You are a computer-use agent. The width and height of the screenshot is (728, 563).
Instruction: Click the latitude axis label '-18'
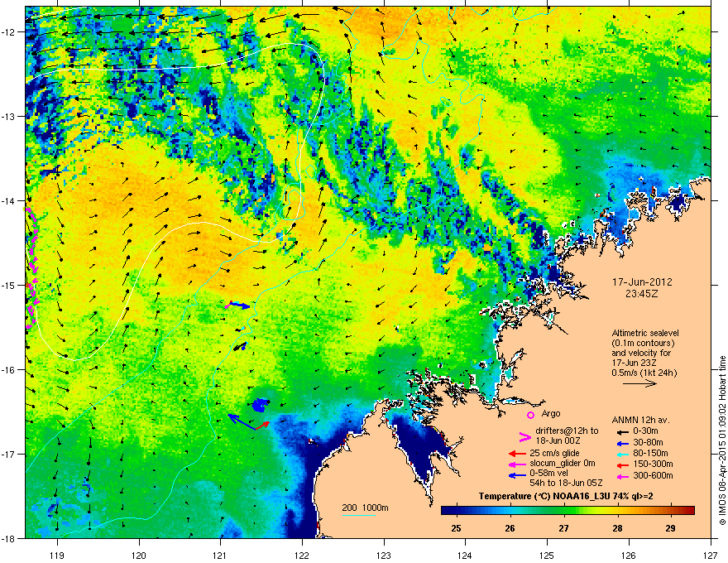(x=9, y=538)
